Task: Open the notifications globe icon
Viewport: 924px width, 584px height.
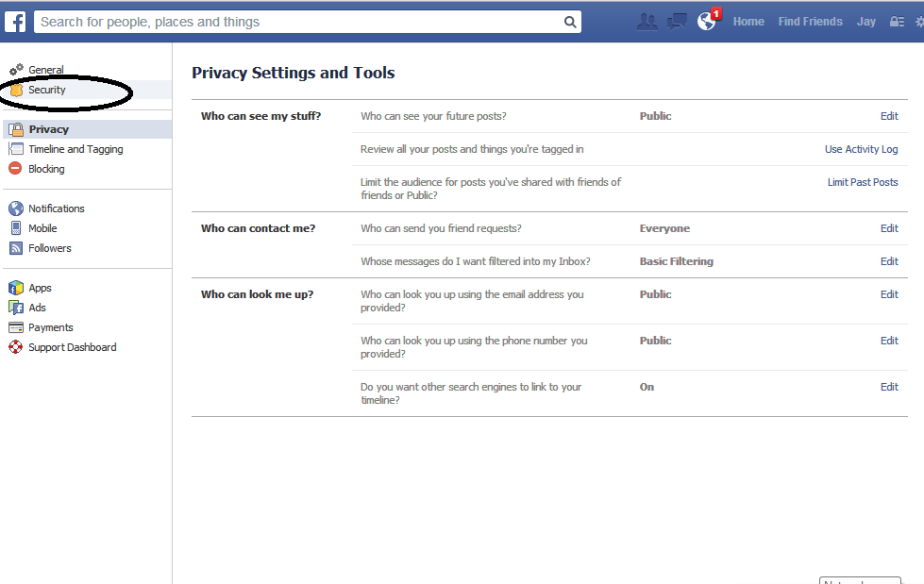Action: coord(706,20)
